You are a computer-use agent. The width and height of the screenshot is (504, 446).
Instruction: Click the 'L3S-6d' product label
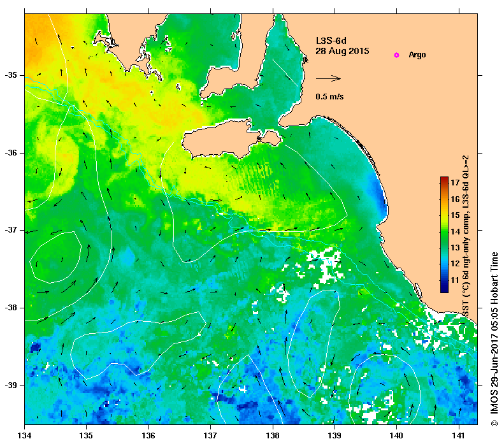tap(331, 41)
